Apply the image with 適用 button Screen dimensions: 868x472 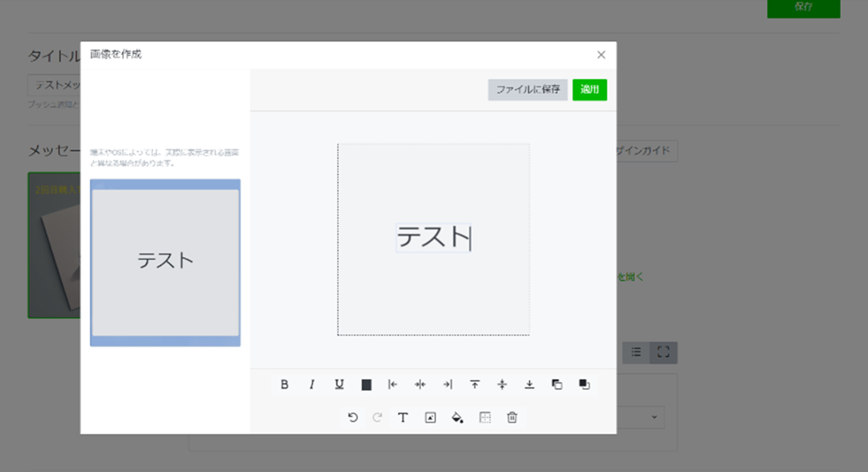coord(590,90)
